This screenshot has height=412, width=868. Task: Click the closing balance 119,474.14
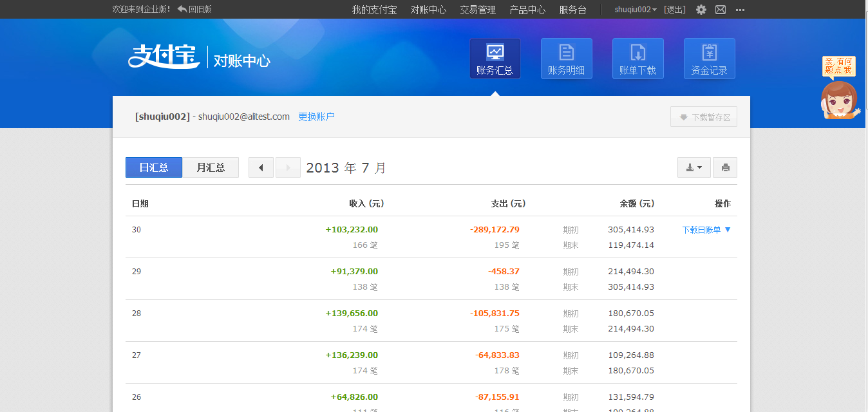click(x=631, y=245)
